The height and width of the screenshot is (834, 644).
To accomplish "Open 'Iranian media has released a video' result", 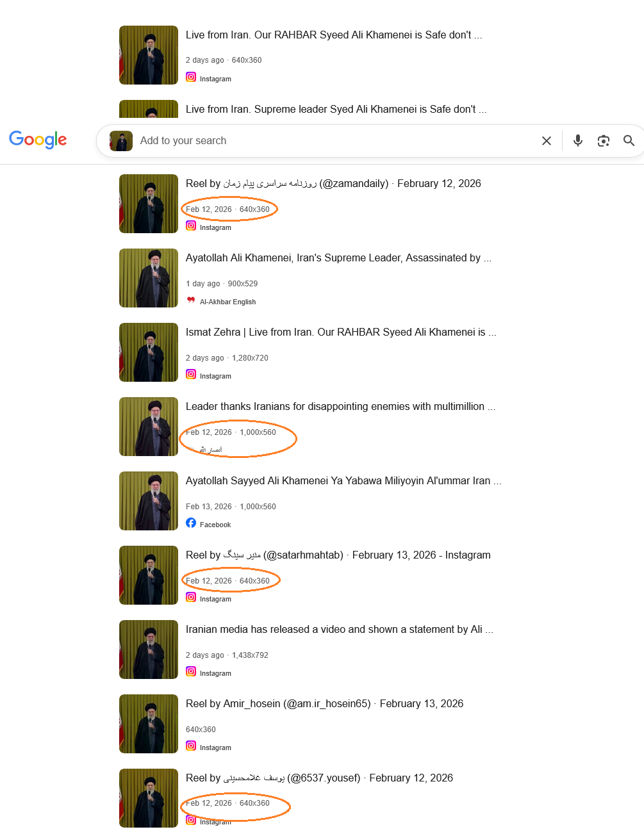I will [x=340, y=630].
